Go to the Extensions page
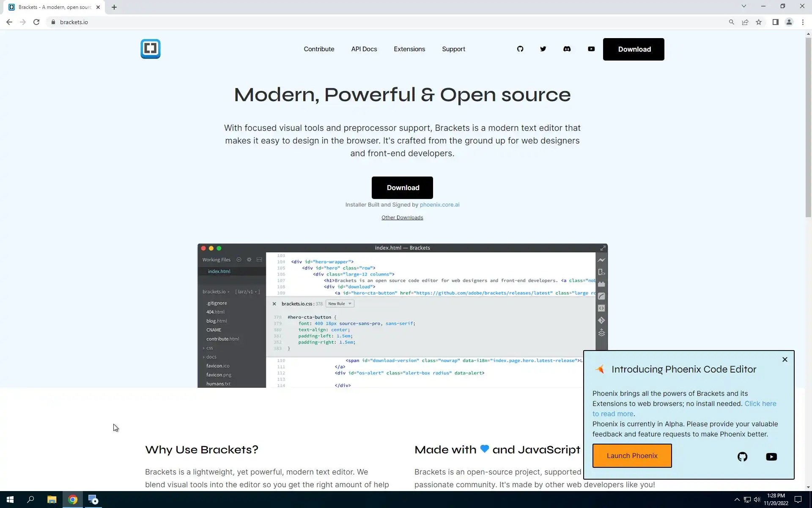Image resolution: width=812 pixels, height=508 pixels. 409,49
